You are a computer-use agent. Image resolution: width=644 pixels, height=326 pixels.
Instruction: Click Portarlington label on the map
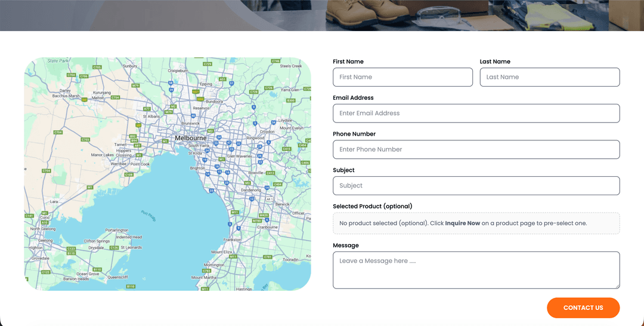[117, 230]
